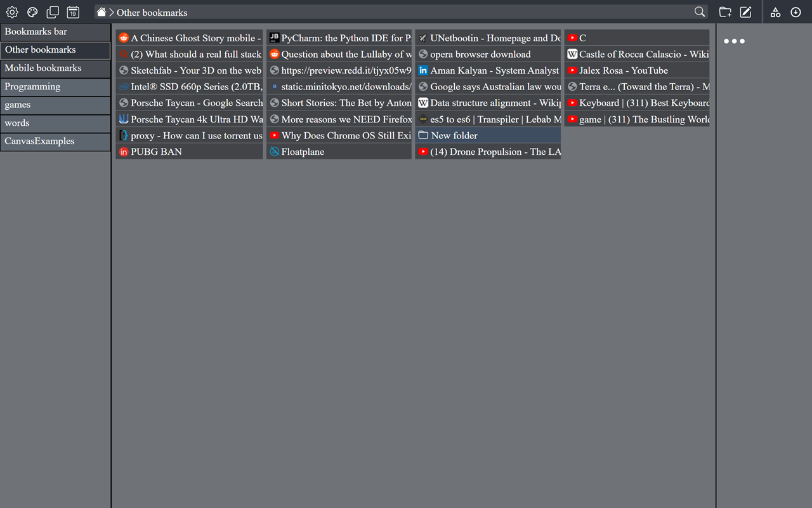This screenshot has height=508, width=812.
Task: Open 'A Chinese Ghost Story mobile' bookmark
Action: (189, 38)
